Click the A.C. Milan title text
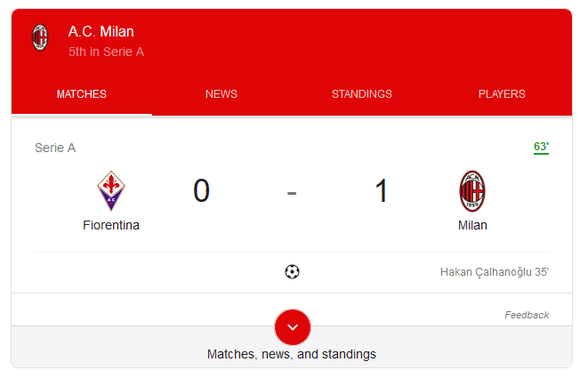588x378 pixels. click(101, 31)
